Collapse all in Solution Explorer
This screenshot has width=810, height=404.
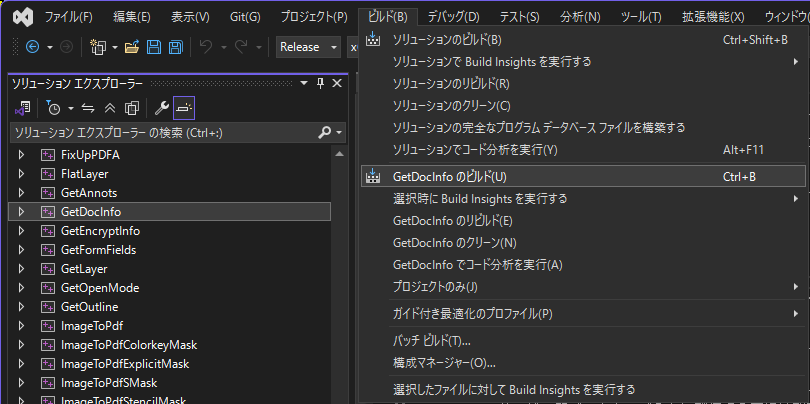[109, 108]
